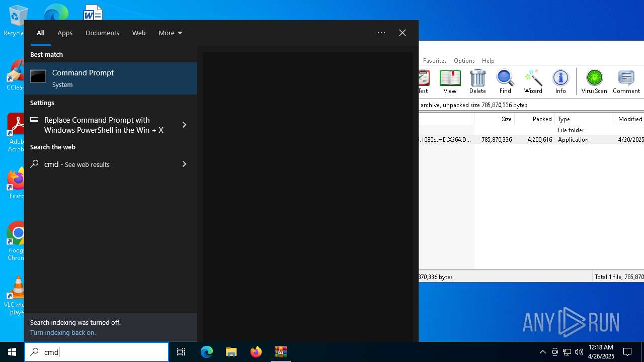Screen dimensions: 644x362
Task: Click WinRAR Comment toolbar icon
Action: [626, 82]
